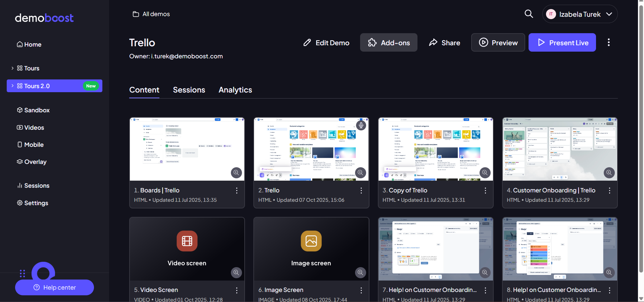The width and height of the screenshot is (644, 302).
Task: Open Settings in the sidebar
Action: (33, 203)
